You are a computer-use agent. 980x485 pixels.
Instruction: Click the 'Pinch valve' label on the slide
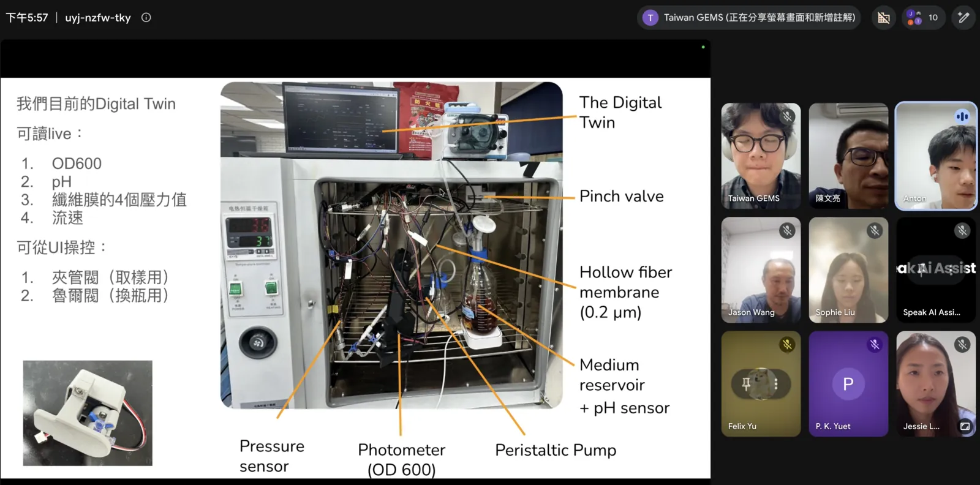pos(622,196)
